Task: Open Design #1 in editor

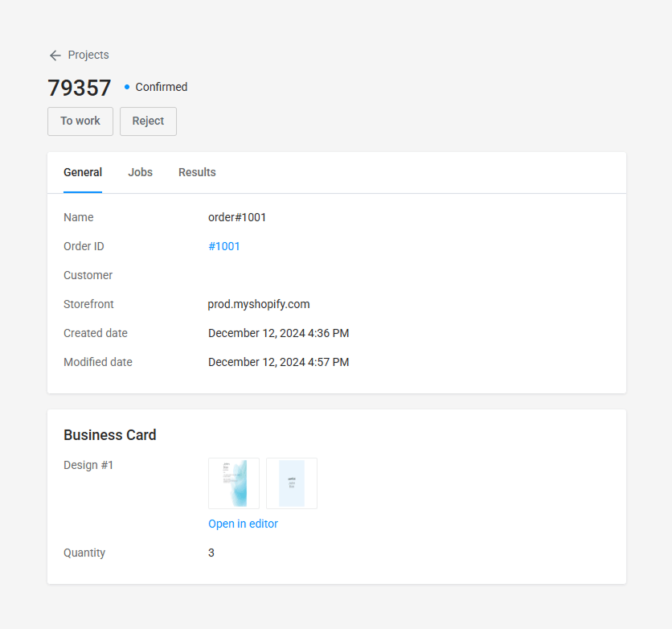Action: (243, 524)
